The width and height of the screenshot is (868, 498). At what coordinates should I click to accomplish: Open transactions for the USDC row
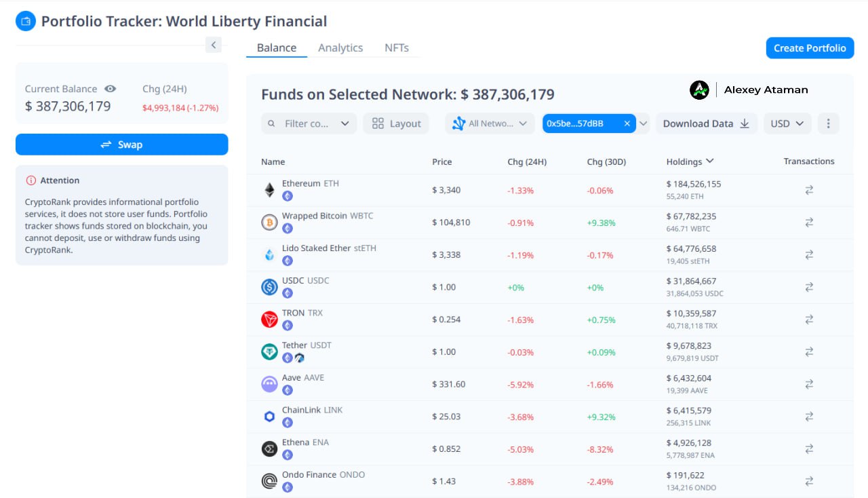[809, 287]
